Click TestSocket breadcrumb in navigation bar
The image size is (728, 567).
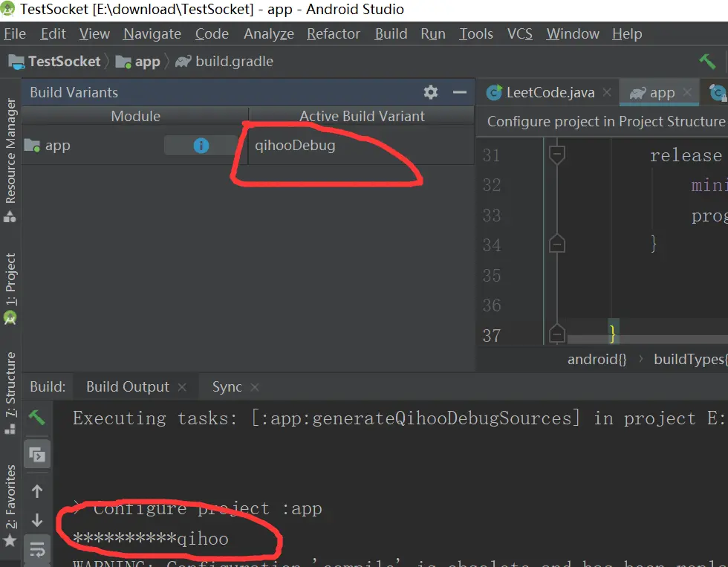tap(55, 61)
